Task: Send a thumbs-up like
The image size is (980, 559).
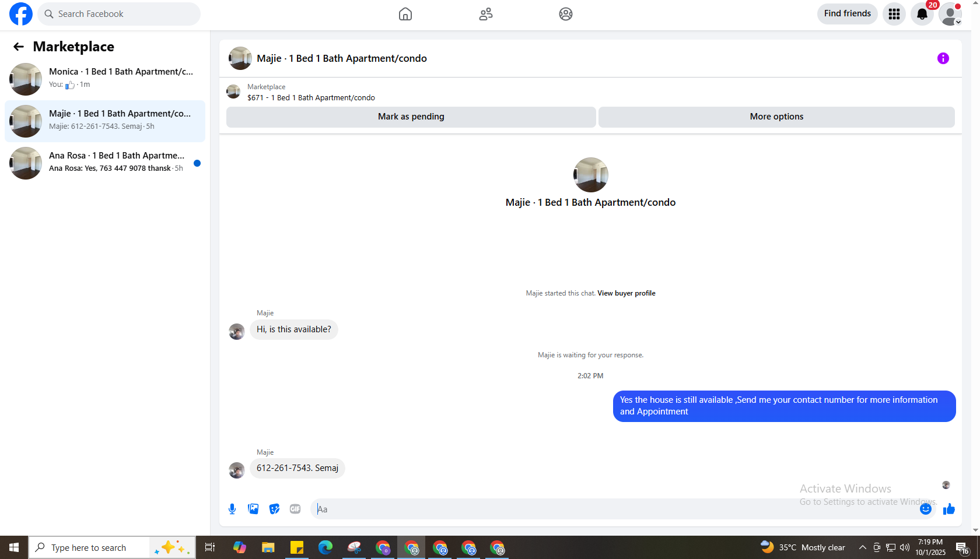Action: click(949, 509)
